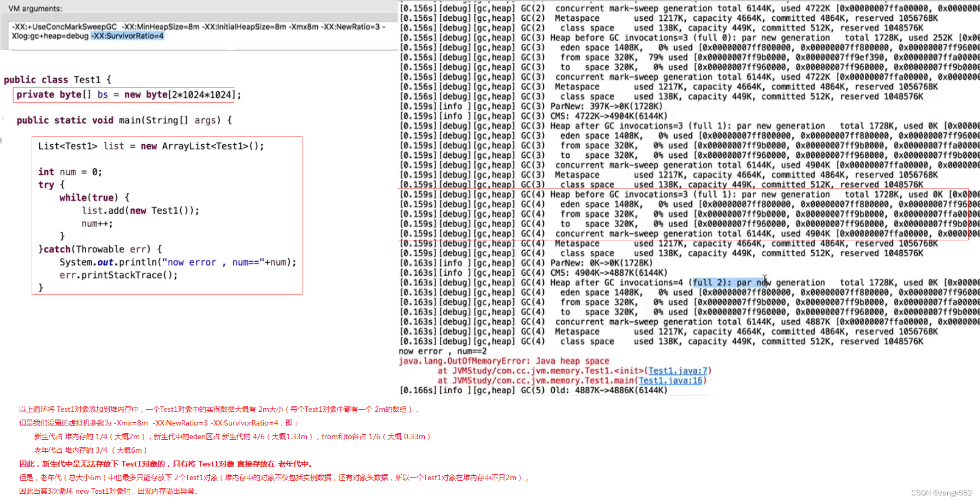
Task: Click the 'GC(3) ParNew: 397K->0K(1728K)' log line
Action: [531, 107]
